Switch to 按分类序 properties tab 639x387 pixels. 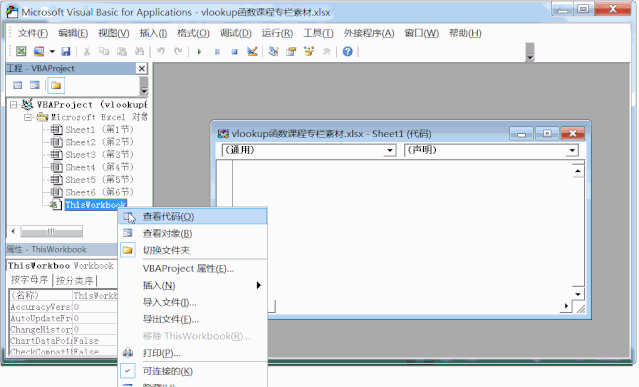point(75,280)
